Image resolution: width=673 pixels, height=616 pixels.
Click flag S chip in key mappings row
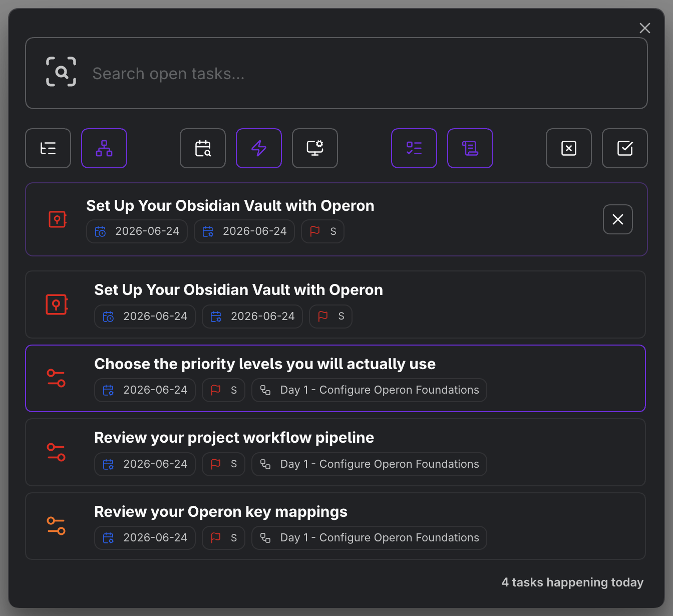223,538
